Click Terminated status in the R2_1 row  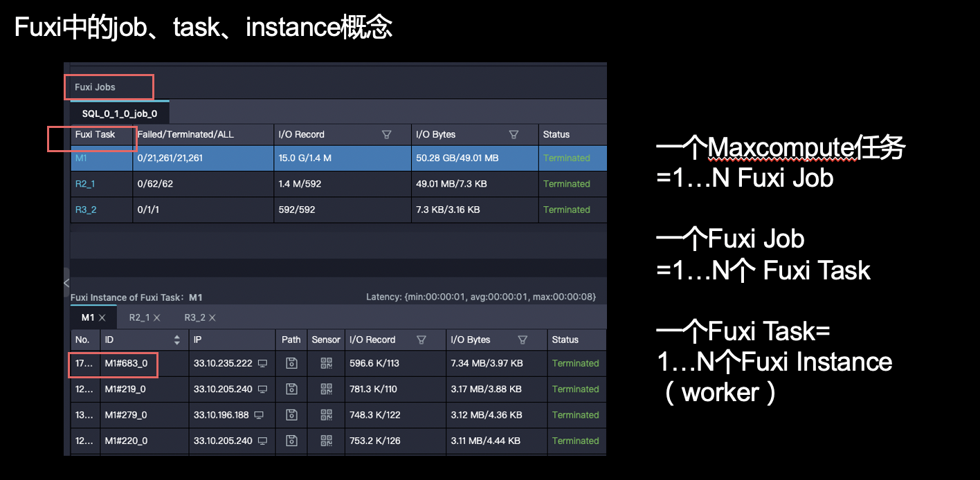pyautogui.click(x=567, y=184)
